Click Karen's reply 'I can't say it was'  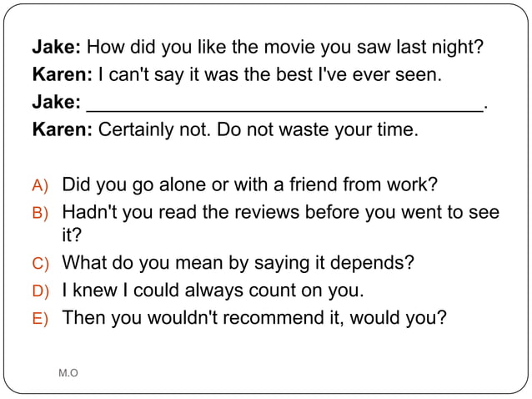pos(268,75)
